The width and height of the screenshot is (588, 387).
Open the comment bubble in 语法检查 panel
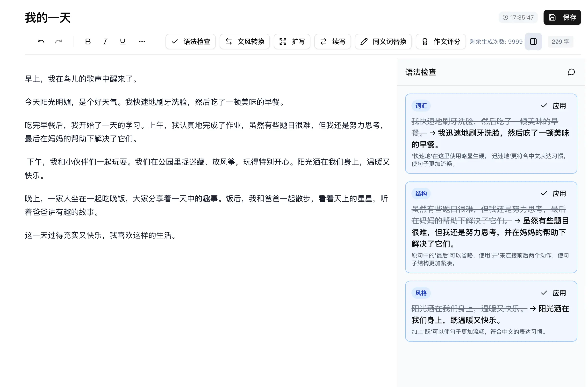click(571, 72)
